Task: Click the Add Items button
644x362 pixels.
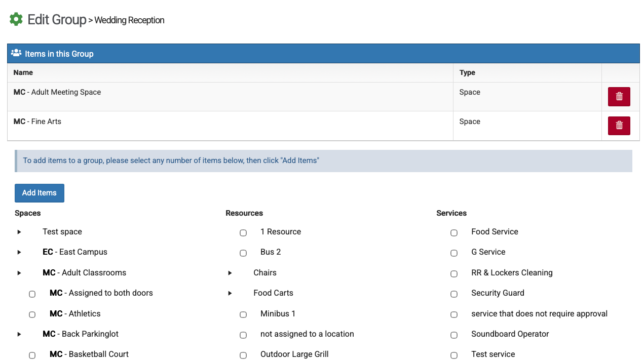Action: [40, 193]
